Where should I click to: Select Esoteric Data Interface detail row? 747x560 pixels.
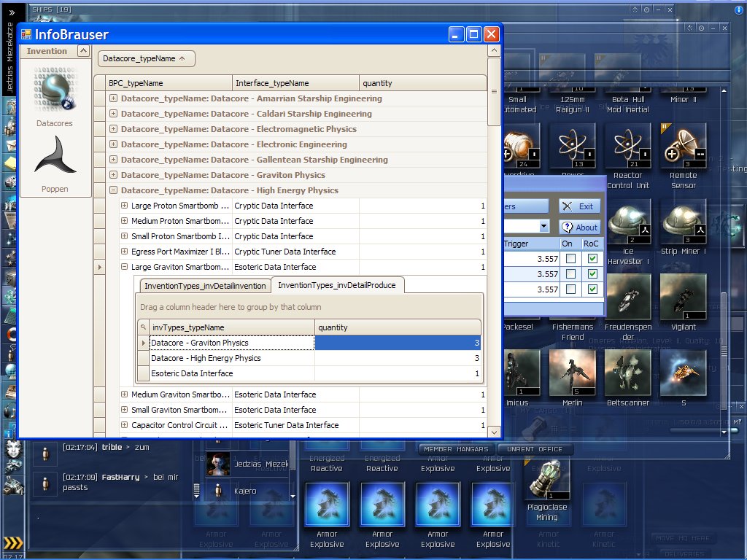pos(309,373)
